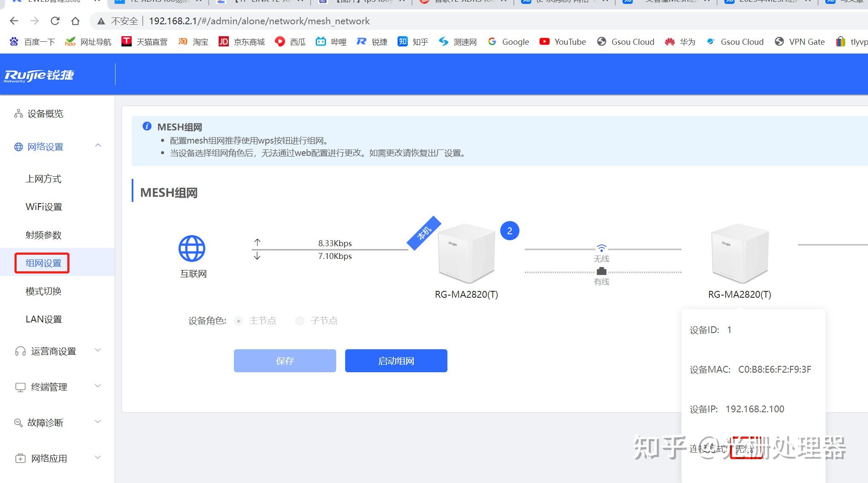This screenshot has height=483, width=868.
Task: Reload the page with the refresh icon
Action: [55, 21]
